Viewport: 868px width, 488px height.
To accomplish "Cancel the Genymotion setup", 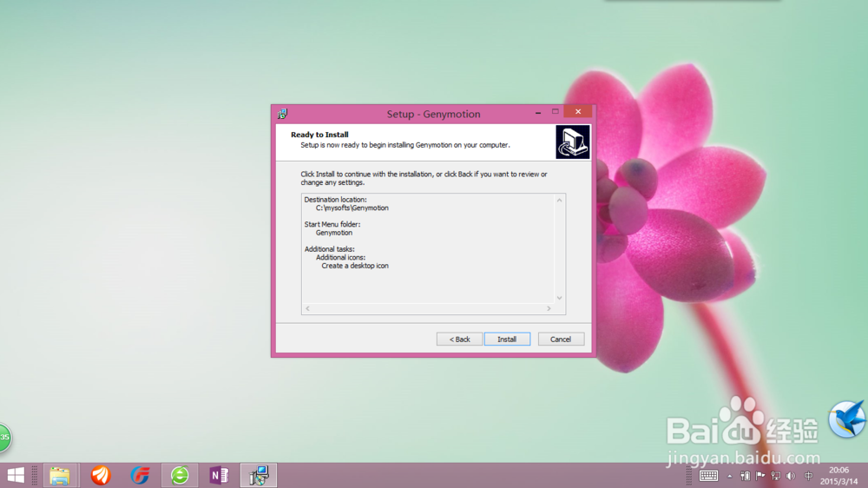I will coord(560,339).
